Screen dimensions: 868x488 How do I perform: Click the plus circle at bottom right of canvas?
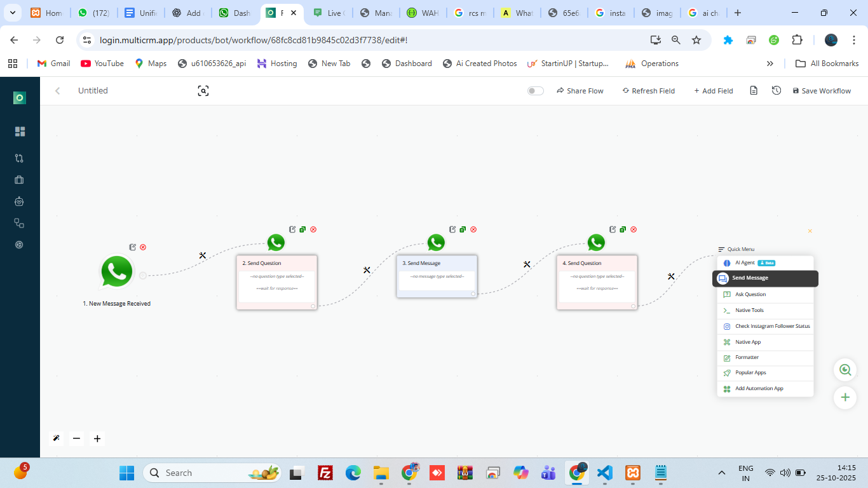coord(845,398)
